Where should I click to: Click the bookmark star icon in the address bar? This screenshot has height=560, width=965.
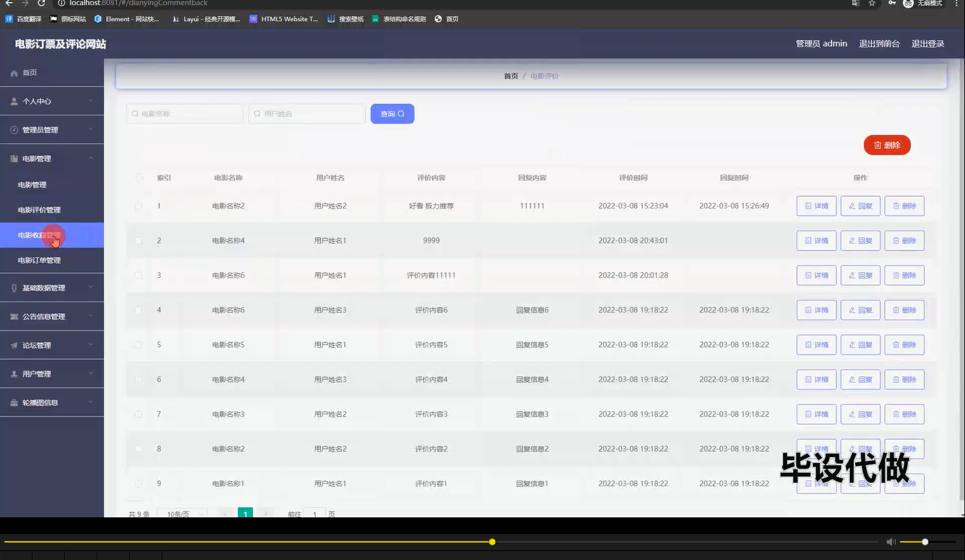872,3
